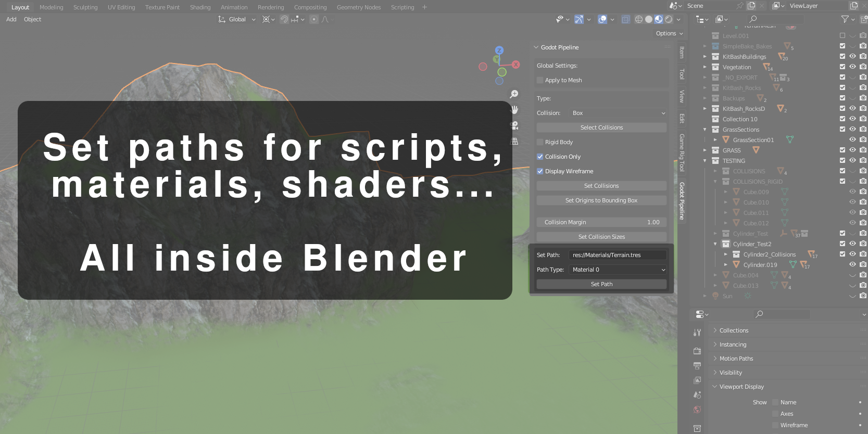Click the Set Path button
868x434 pixels.
coord(601,284)
